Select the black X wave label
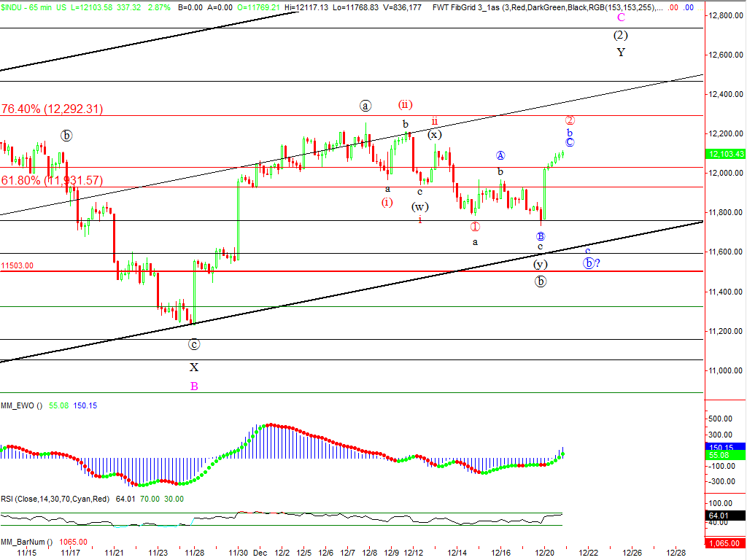The image size is (747, 560). point(194,367)
